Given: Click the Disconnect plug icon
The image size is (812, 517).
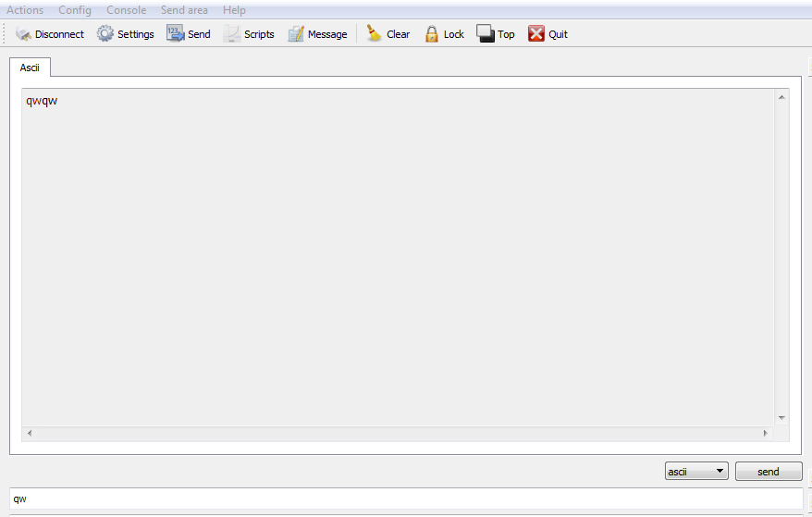Looking at the screenshot, I should click(23, 34).
